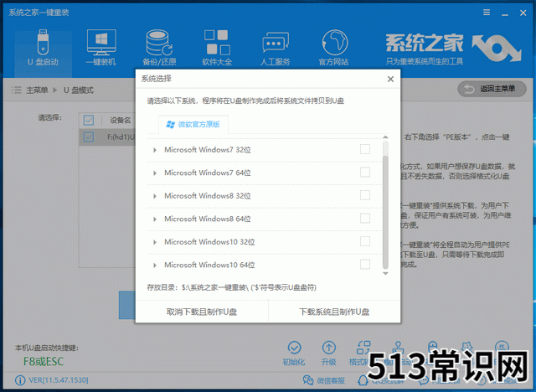
Task: Expand Microsoft Windows7 32位 entry
Action: coord(155,150)
